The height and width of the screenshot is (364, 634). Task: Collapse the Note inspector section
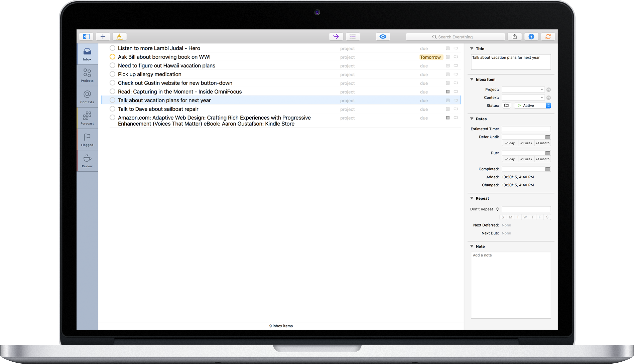coord(472,246)
